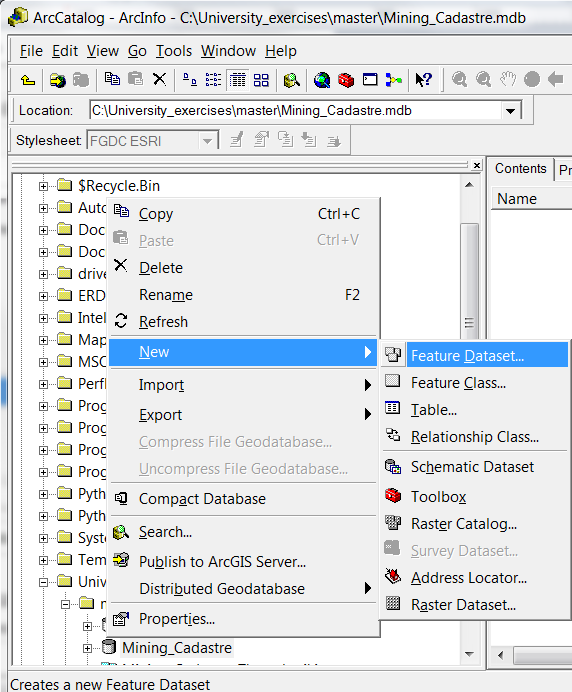The image size is (572, 692).
Task: Open the Import submenu
Action: (x=242, y=385)
